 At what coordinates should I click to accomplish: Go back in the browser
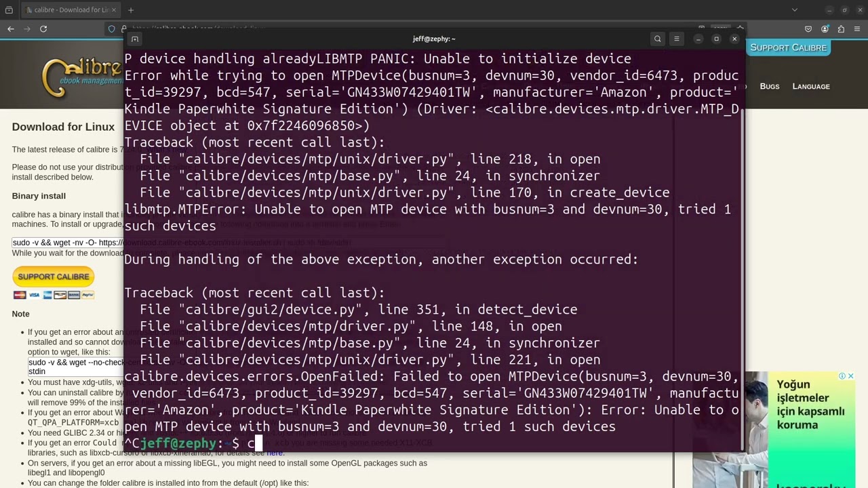tap(11, 28)
